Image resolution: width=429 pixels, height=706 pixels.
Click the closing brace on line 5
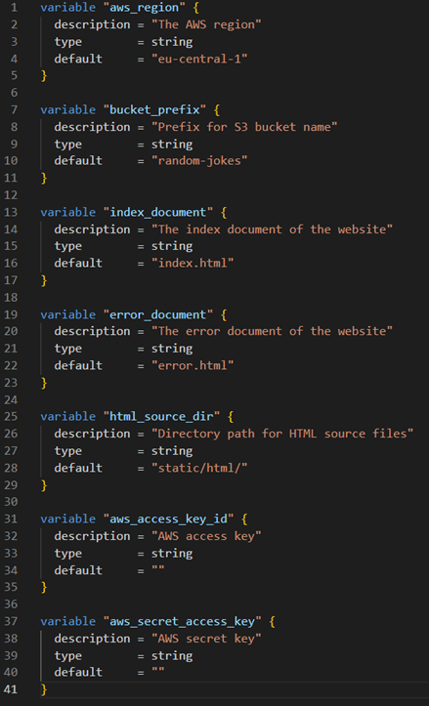point(44,76)
